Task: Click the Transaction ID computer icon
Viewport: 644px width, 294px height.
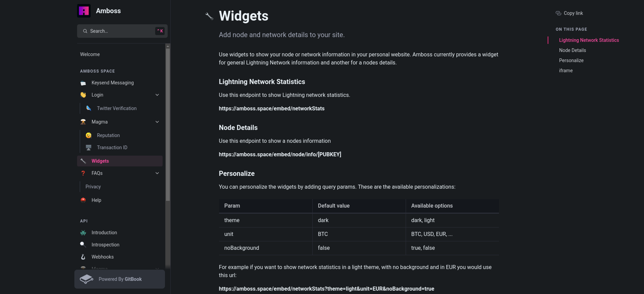Action: (x=89, y=148)
